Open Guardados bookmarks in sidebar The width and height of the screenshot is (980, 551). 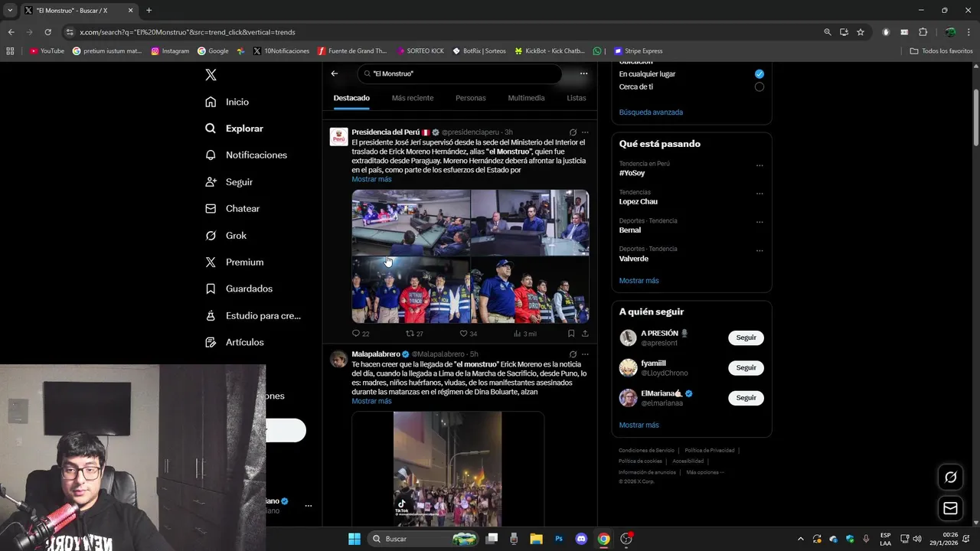(x=239, y=289)
